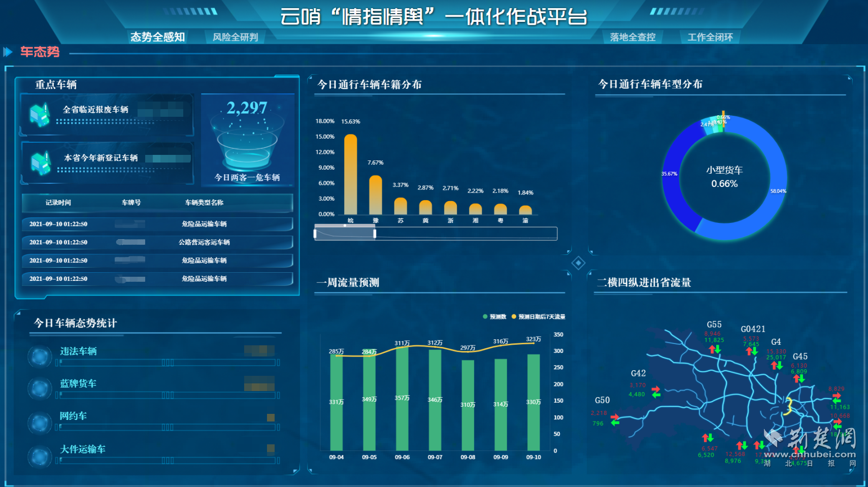
Task: Select the 公路营运客运车辆 table row
Action: pos(157,242)
